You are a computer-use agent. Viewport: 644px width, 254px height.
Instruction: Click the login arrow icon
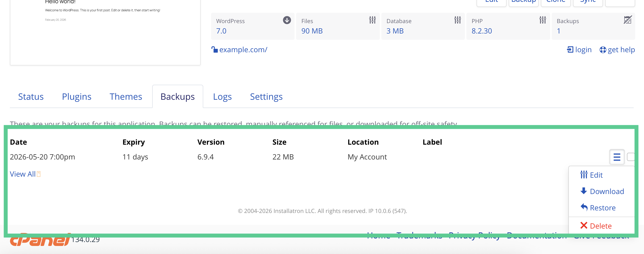coord(570,49)
